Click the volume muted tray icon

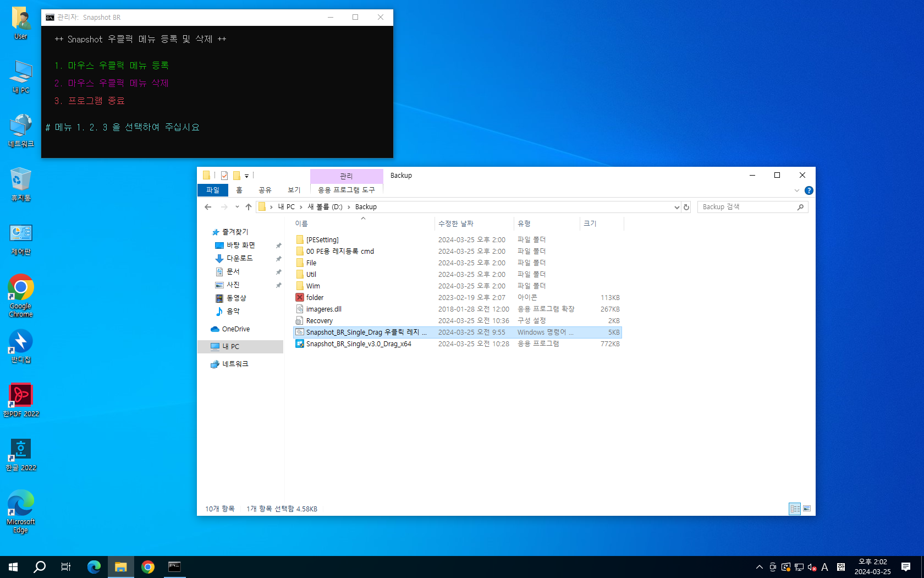point(812,567)
